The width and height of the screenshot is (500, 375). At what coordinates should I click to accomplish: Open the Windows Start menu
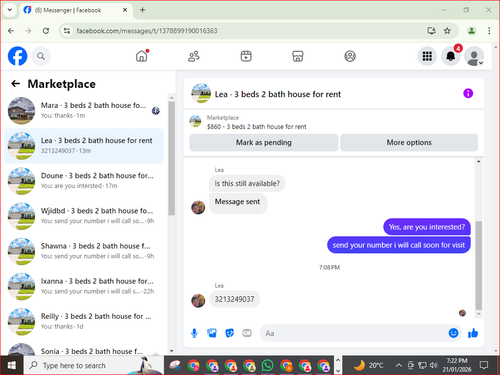click(x=12, y=365)
